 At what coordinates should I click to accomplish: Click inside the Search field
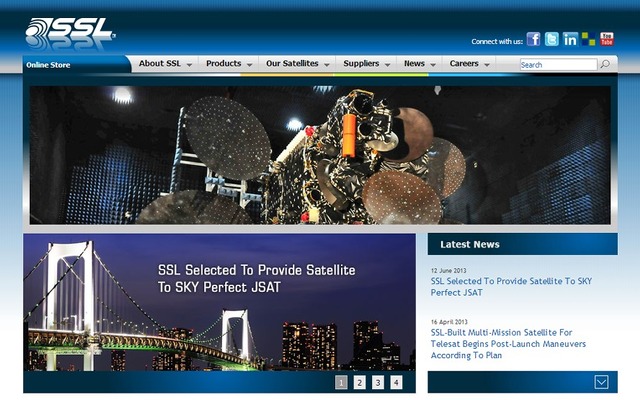coord(558,64)
